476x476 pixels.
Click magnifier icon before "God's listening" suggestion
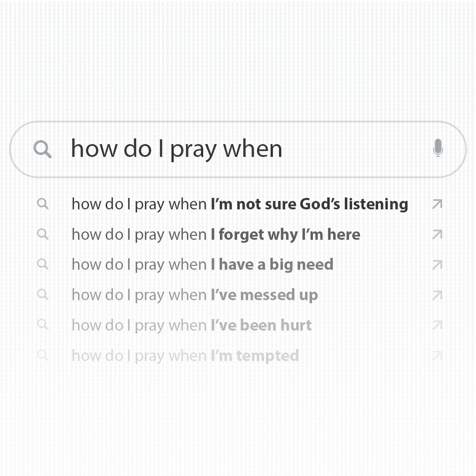(43, 204)
